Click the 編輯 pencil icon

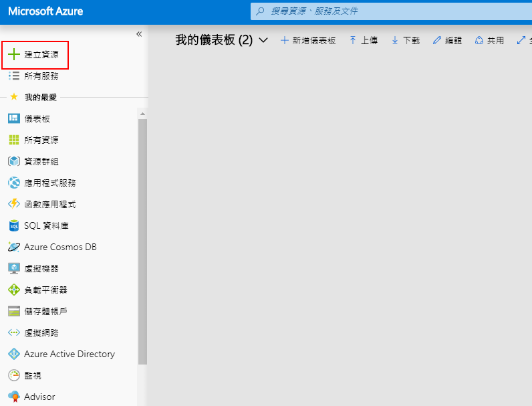(437, 40)
